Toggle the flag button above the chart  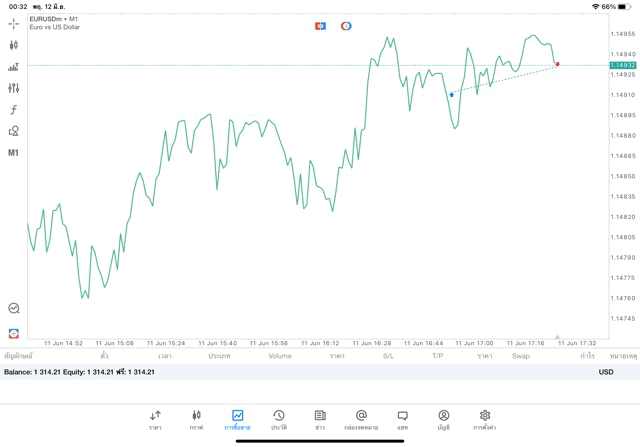[x=320, y=26]
